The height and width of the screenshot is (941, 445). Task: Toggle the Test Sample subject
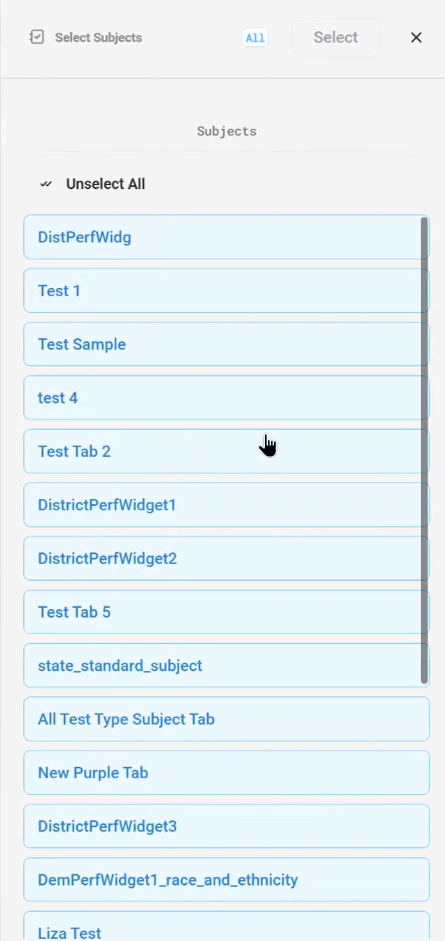pos(227,344)
